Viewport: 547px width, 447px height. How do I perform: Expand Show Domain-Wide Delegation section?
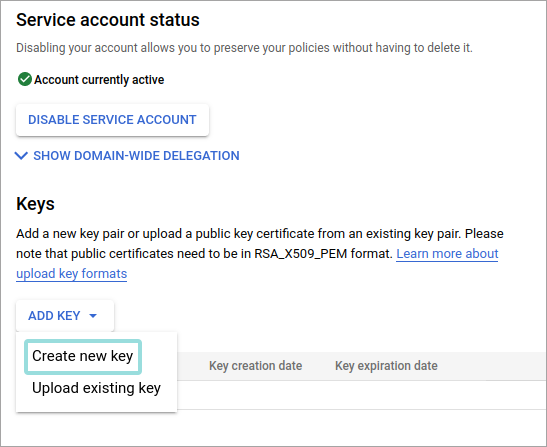pyautogui.click(x=127, y=156)
